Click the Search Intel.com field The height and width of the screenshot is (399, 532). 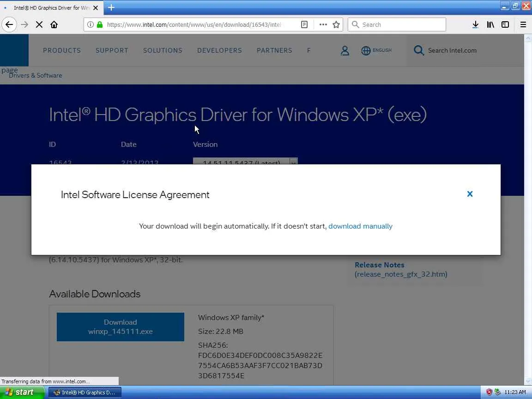pyautogui.click(x=452, y=50)
